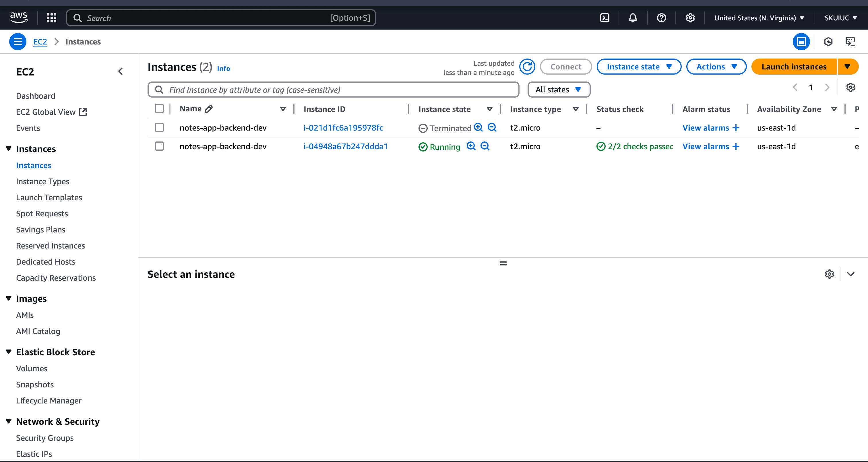Viewport: 868px width, 462px height.
Task: Open Security Groups in sidebar
Action: point(45,438)
